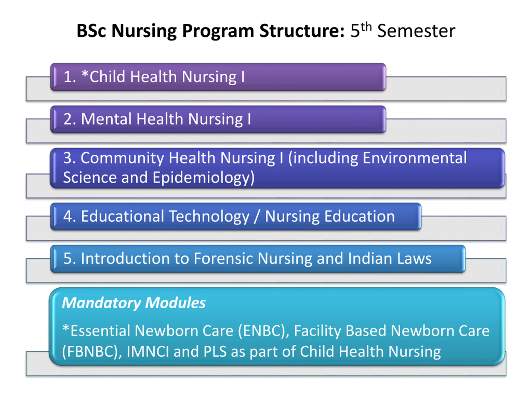This screenshot has height=399, width=532.
Task: Click the IMNCI and PLS text
Action: coord(176,351)
